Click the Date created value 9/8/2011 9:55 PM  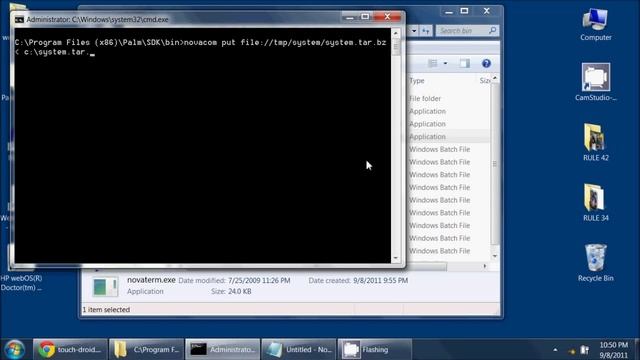[x=381, y=281]
